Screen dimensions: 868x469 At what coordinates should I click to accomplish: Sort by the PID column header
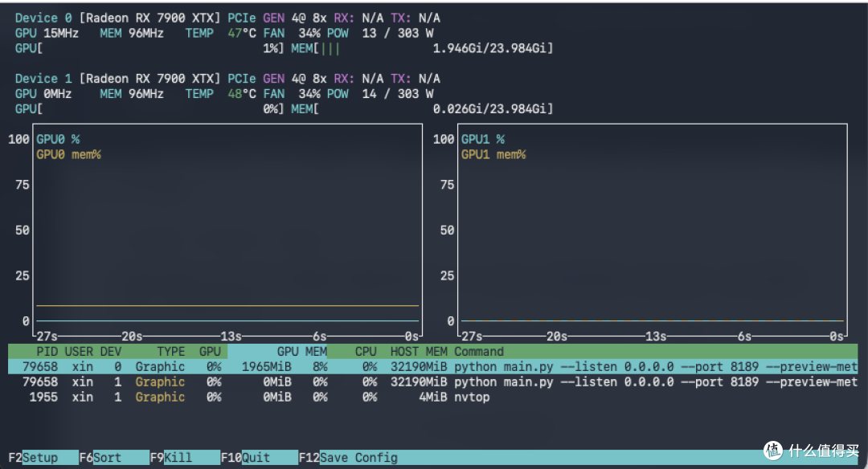(47, 351)
